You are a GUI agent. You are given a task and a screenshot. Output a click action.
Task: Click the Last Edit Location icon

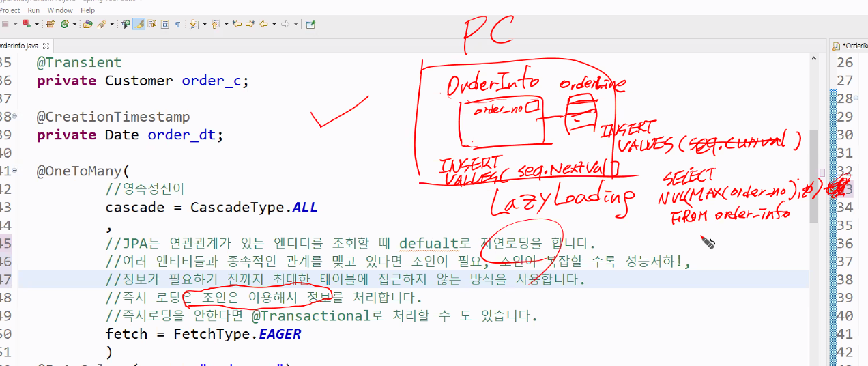(237, 24)
